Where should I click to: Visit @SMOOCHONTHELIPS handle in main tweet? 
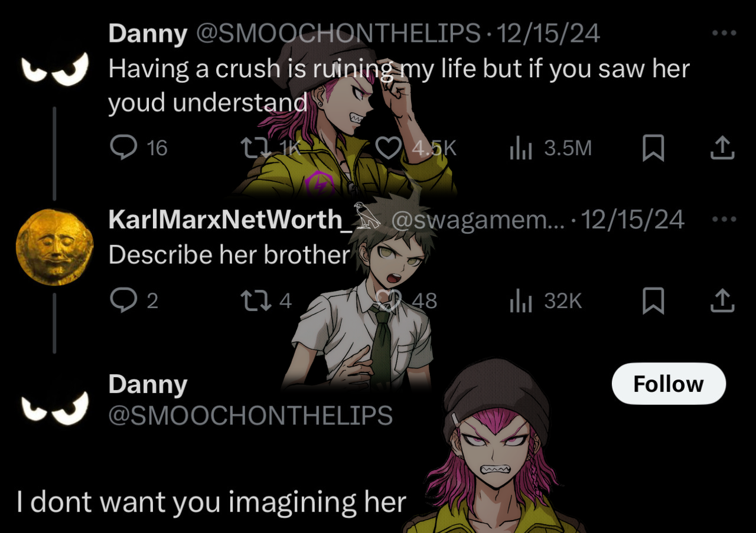point(250,416)
